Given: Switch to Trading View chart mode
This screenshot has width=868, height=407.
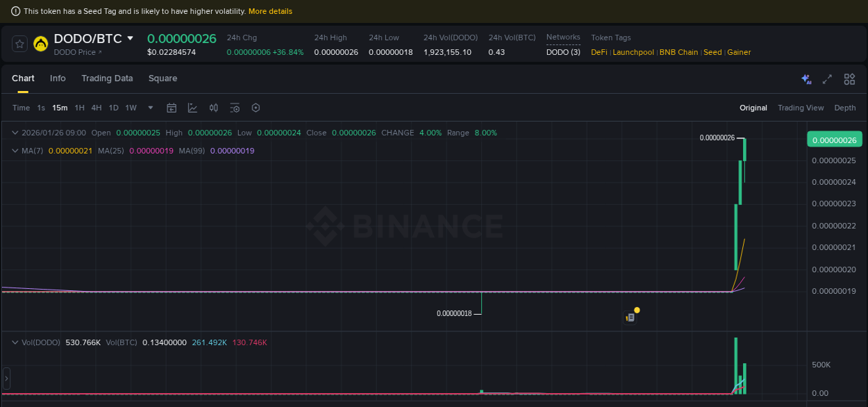Looking at the screenshot, I should [x=801, y=108].
